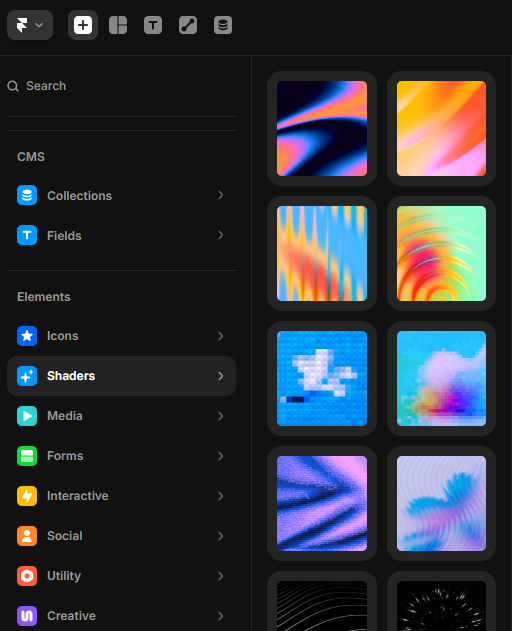The height and width of the screenshot is (631, 512).
Task: Select the orange-pink gradient shader
Action: pyautogui.click(x=442, y=128)
